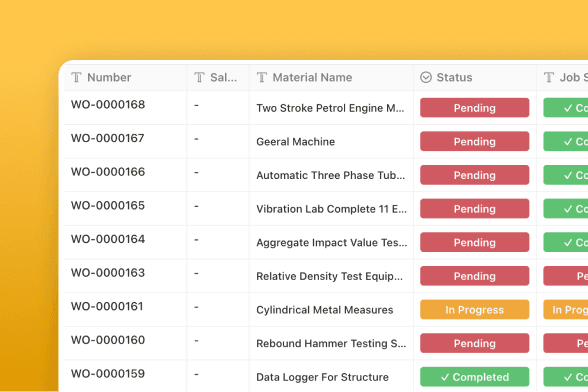Image resolution: width=588 pixels, height=392 pixels.
Task: Click the text-type icon beside Sal... header
Action: coord(200,77)
